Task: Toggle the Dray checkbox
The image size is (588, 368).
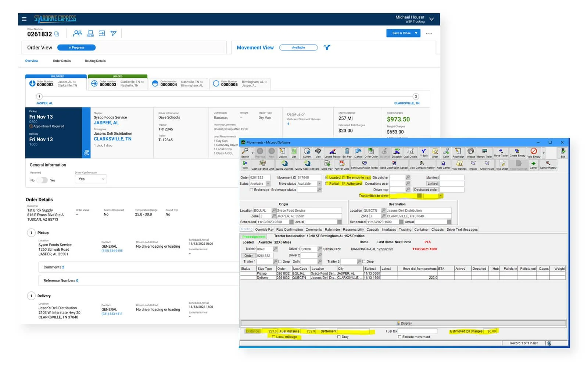Action: [339, 337]
